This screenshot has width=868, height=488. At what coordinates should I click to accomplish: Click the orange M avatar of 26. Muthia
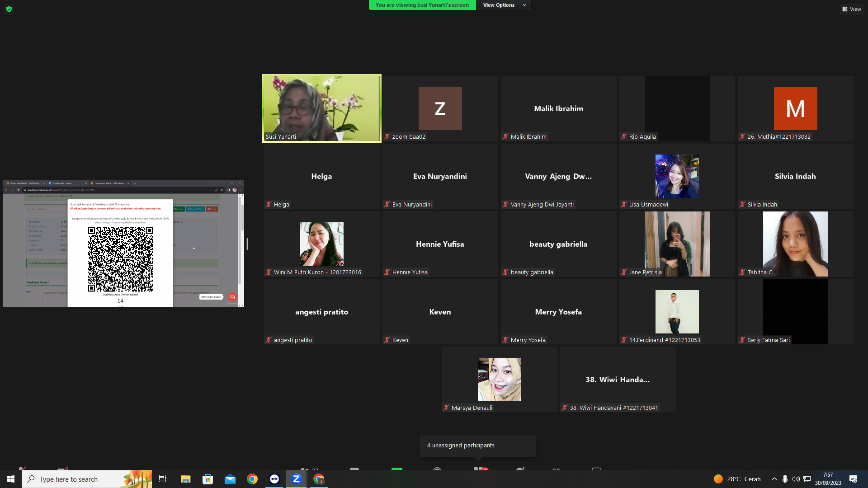tap(796, 108)
